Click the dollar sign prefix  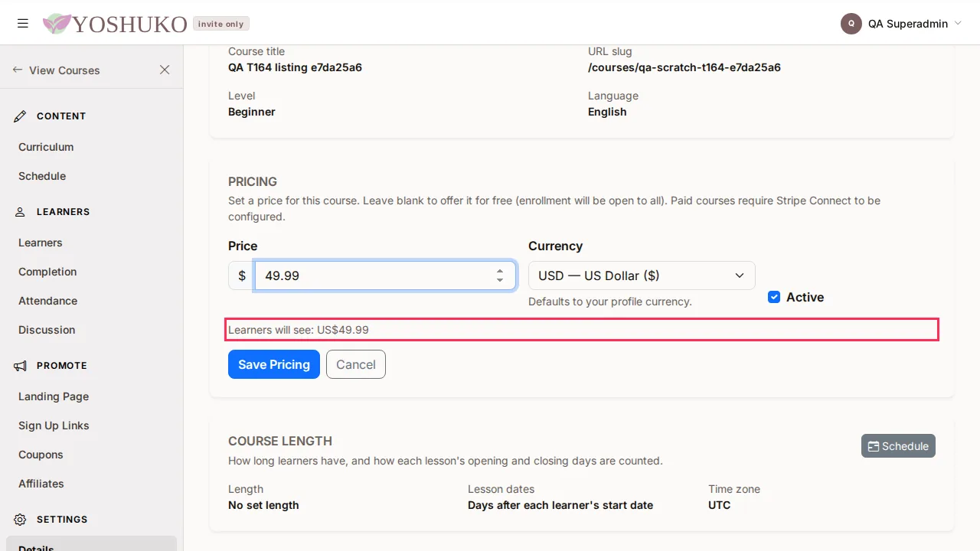tap(242, 275)
